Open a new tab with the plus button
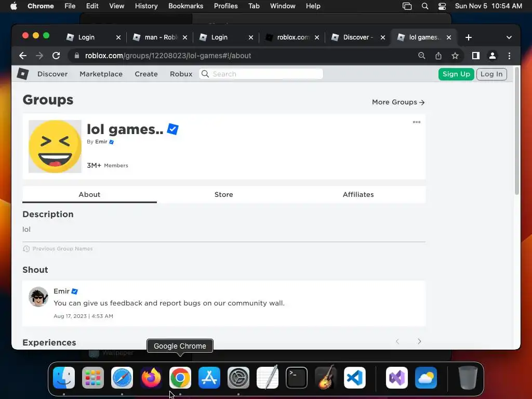This screenshot has height=399, width=532. pos(469,37)
